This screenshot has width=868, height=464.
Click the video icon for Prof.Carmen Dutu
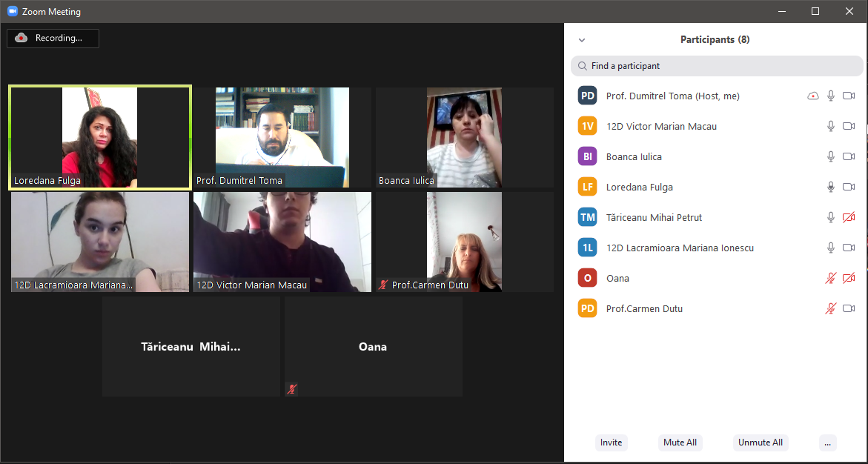pos(849,308)
